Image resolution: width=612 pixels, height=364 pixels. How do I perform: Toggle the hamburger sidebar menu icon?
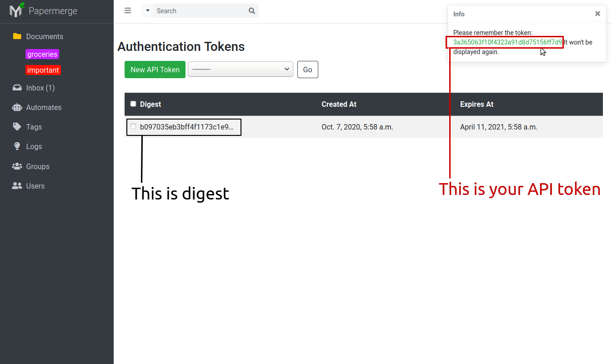click(128, 10)
